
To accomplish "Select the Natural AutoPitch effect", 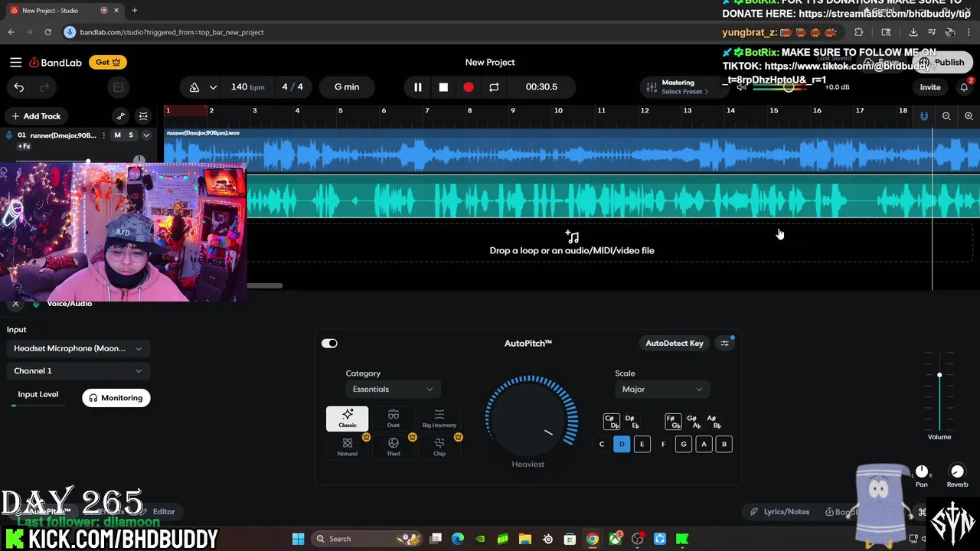I will coord(348,447).
